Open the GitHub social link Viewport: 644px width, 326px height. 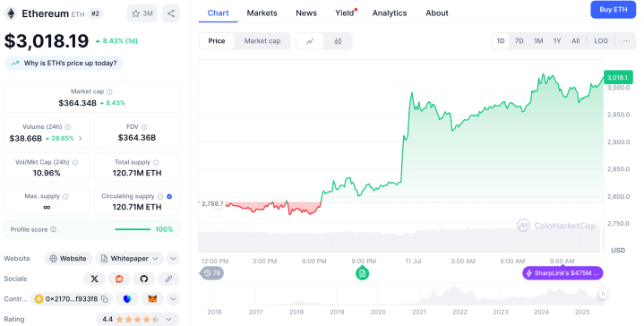pos(143,279)
